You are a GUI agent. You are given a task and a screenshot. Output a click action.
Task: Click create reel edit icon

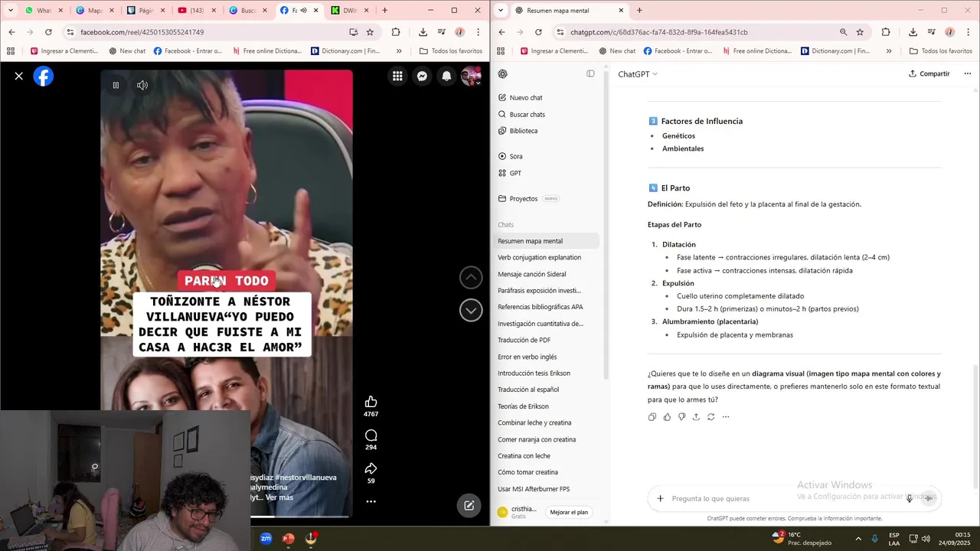pyautogui.click(x=469, y=505)
